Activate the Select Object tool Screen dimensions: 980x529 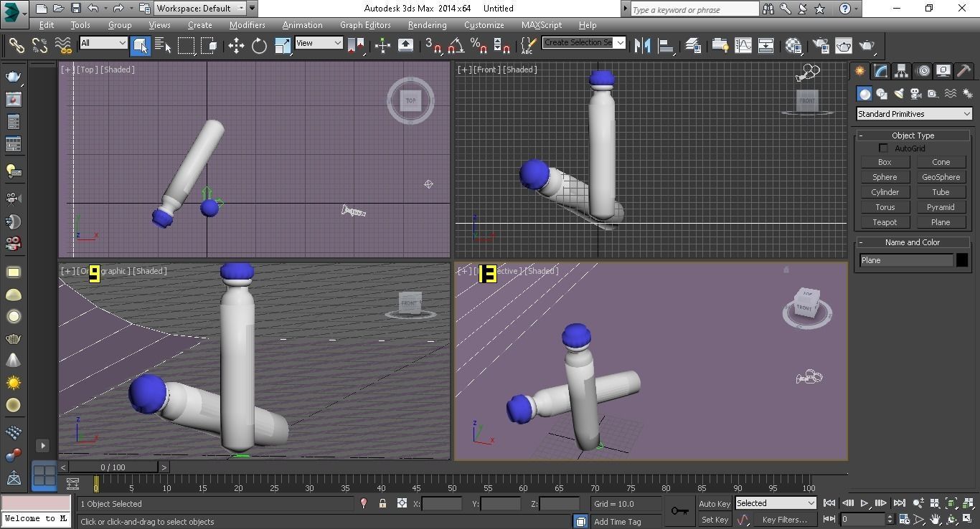141,46
